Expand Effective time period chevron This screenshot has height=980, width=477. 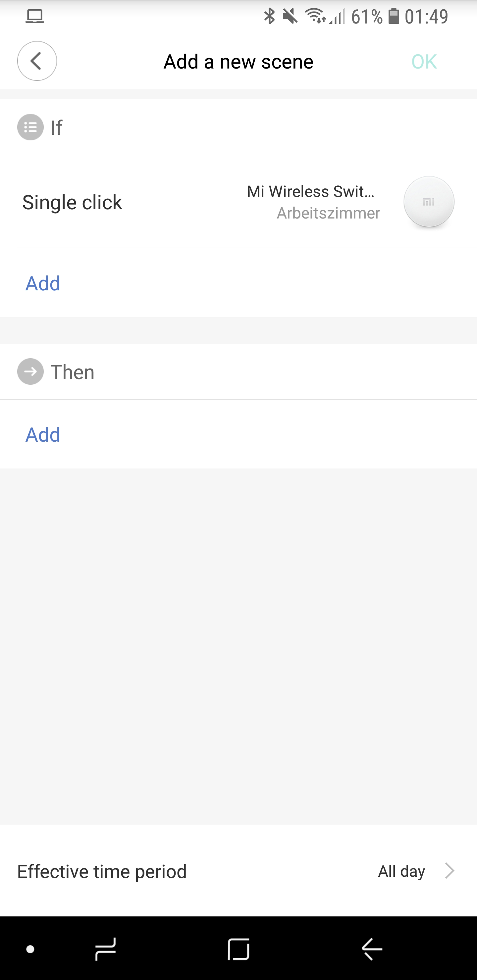point(450,870)
